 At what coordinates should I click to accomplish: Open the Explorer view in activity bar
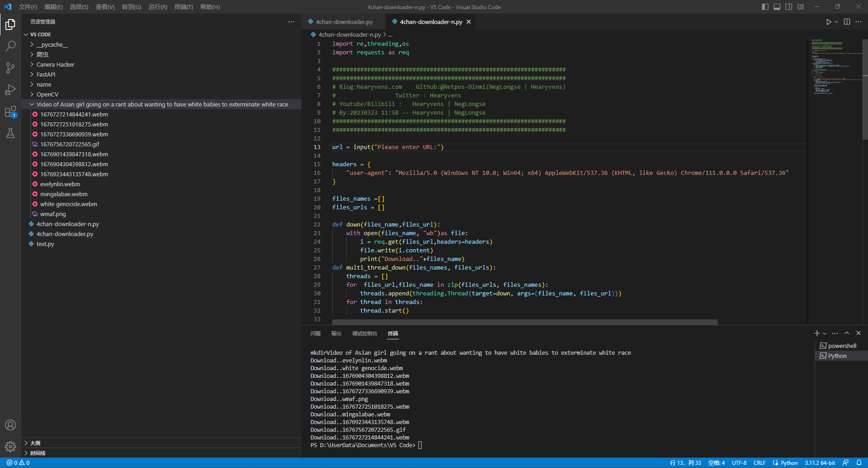pos(10,24)
